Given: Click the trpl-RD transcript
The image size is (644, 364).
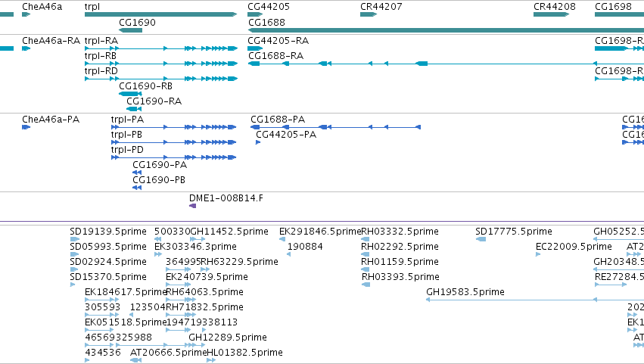Looking at the screenshot, I should pos(161,79).
